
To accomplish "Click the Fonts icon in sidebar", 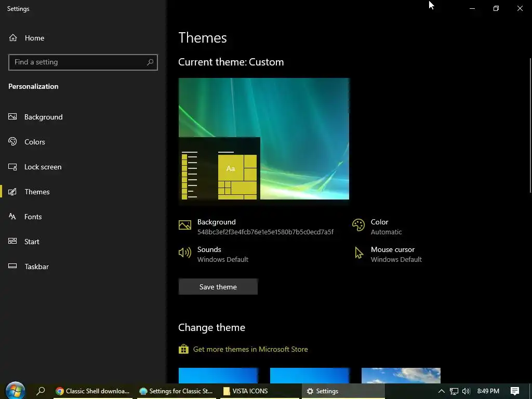I will tap(12, 217).
